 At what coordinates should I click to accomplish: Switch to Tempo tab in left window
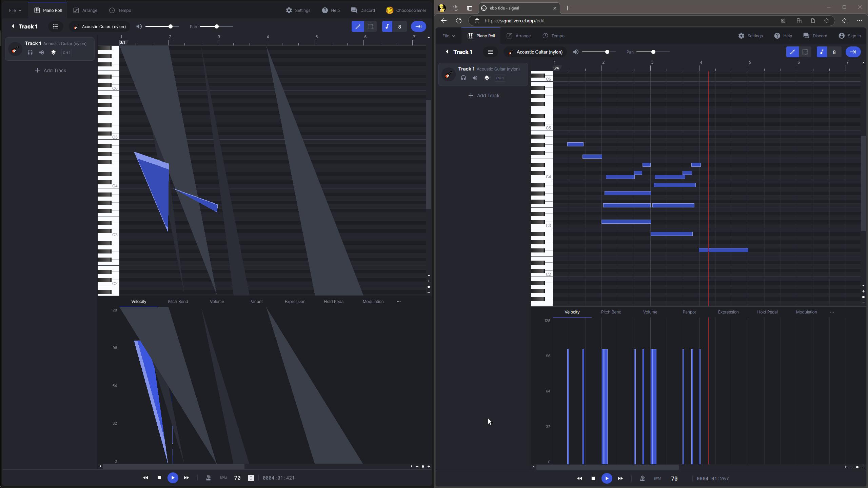(120, 11)
